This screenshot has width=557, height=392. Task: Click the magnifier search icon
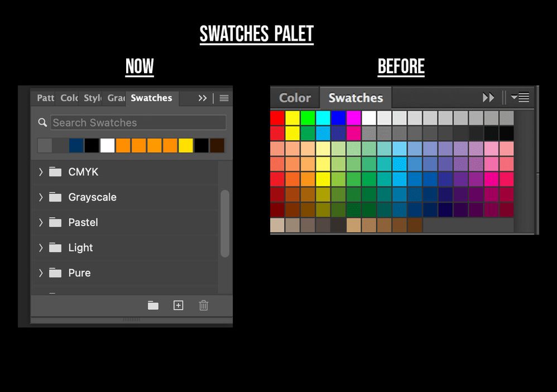click(x=42, y=122)
